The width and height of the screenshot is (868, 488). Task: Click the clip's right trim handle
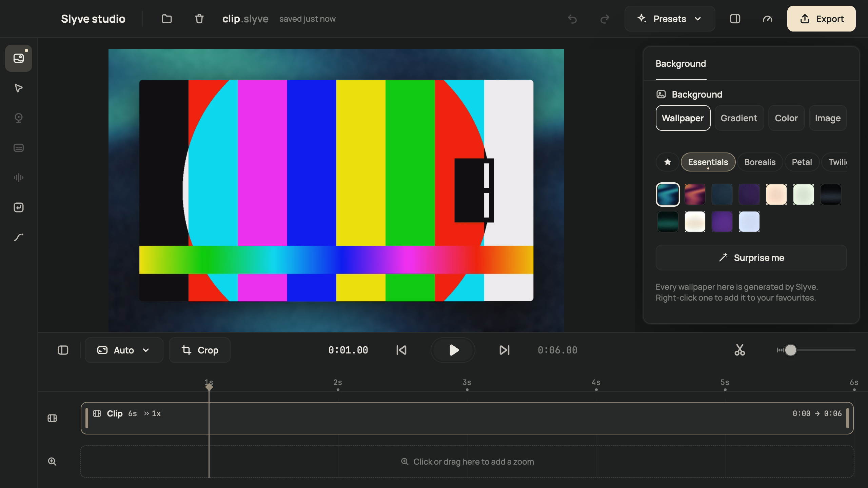(x=847, y=418)
